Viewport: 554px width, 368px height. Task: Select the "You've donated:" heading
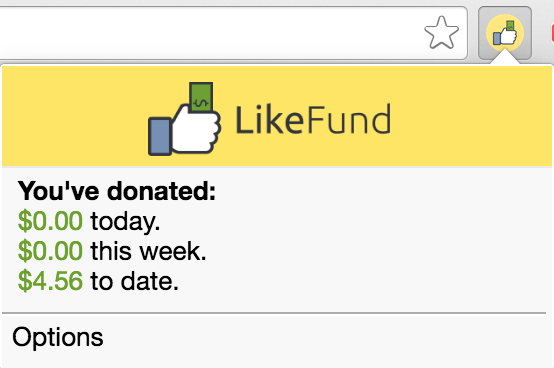click(117, 191)
